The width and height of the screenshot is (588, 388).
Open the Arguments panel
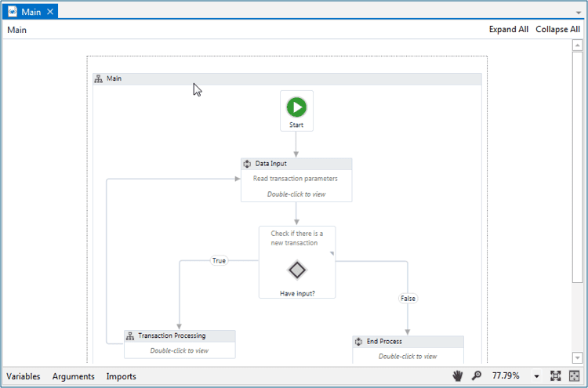[x=73, y=376]
